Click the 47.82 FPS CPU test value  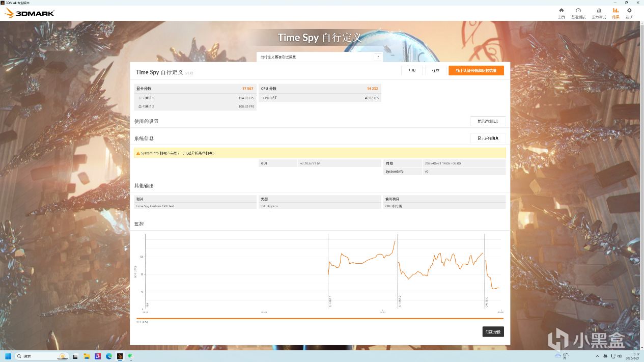tap(372, 98)
